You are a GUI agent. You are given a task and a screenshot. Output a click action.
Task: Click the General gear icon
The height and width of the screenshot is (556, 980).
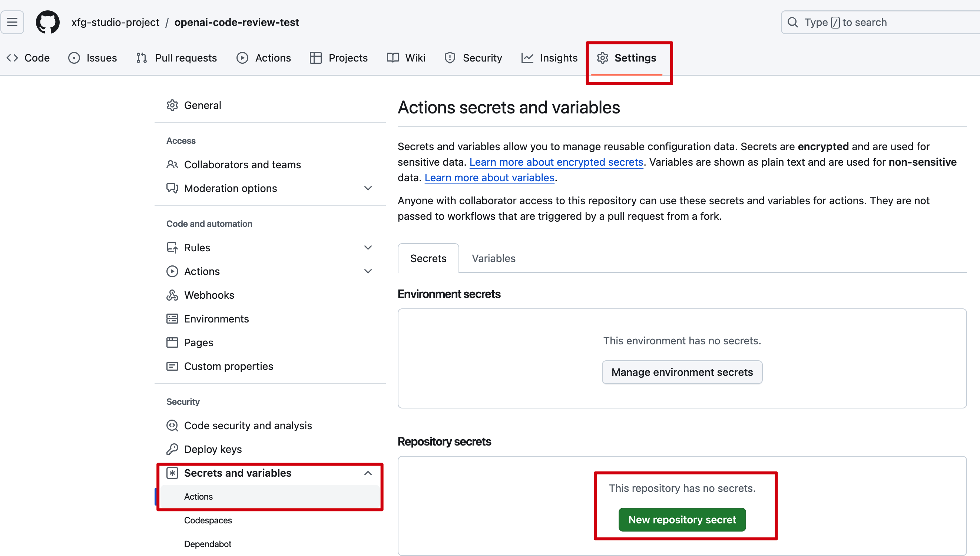coord(172,105)
